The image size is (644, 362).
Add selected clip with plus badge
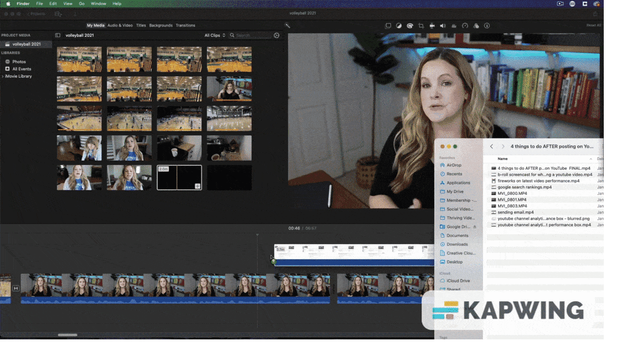(x=198, y=186)
